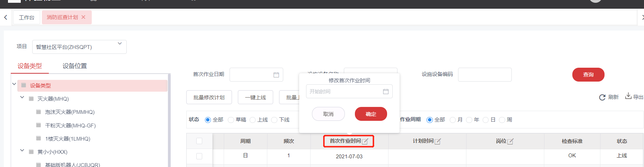Tick the checkbox beside 1楼灭火器(1LMHQ)
The image size is (644, 167).
tap(38, 138)
